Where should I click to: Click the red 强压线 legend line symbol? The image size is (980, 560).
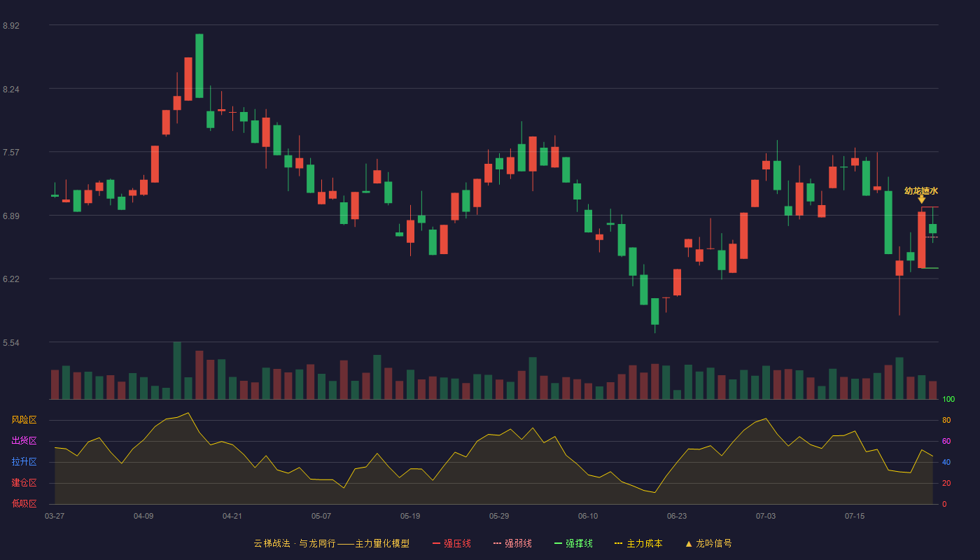(436, 544)
